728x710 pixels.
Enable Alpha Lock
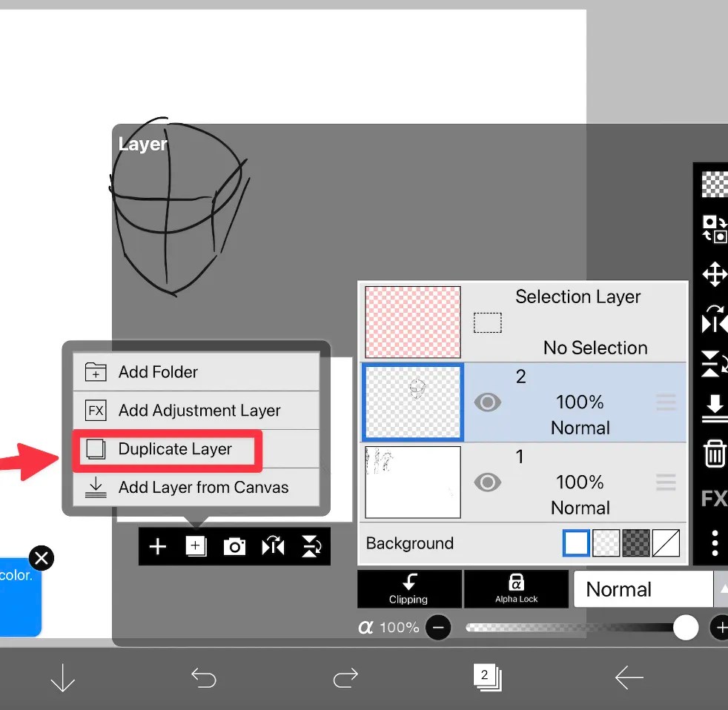point(516,589)
